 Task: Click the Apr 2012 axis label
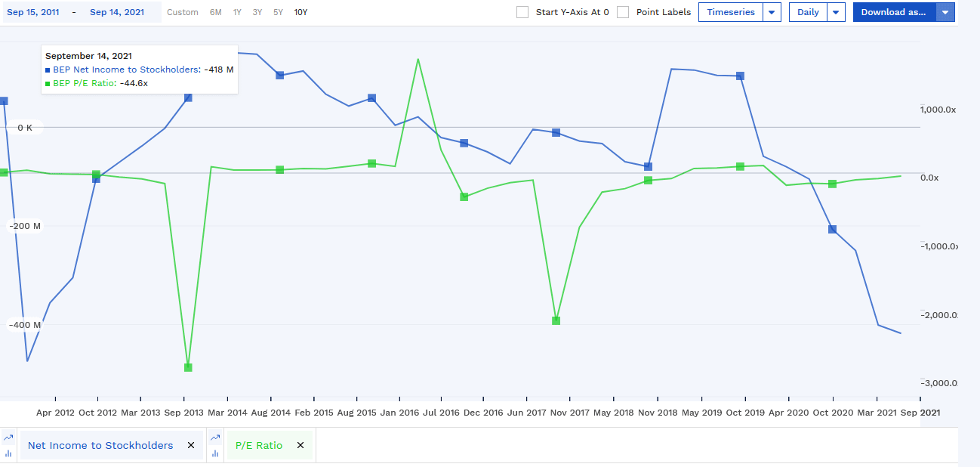click(55, 413)
